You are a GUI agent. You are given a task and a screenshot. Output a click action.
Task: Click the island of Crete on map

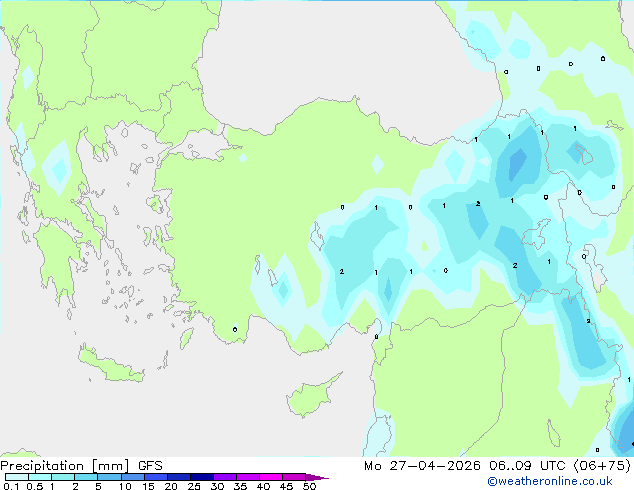(x=110, y=365)
